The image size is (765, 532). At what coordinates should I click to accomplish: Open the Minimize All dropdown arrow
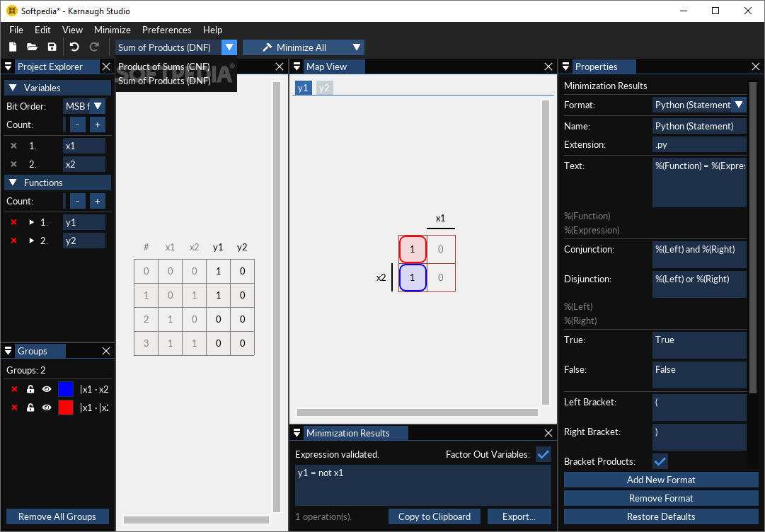(x=357, y=47)
